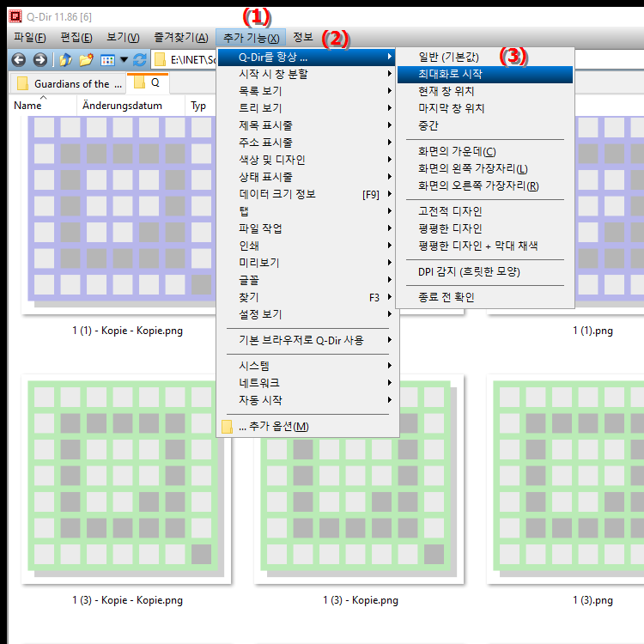Open the 탭 submenu entry
The width and height of the screenshot is (644, 644).
point(307,211)
